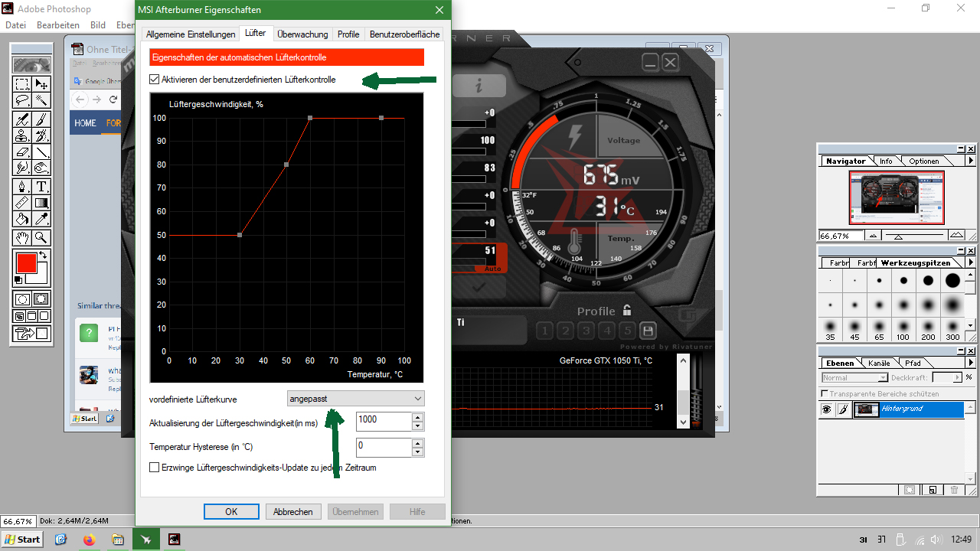Toggle the Auto fan speed button
The image size is (980, 551).
click(492, 269)
